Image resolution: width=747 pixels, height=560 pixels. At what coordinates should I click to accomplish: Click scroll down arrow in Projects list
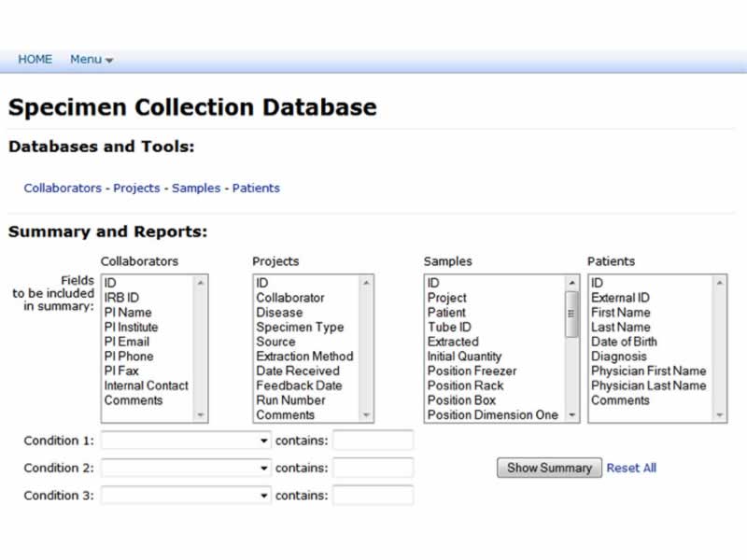pyautogui.click(x=366, y=415)
